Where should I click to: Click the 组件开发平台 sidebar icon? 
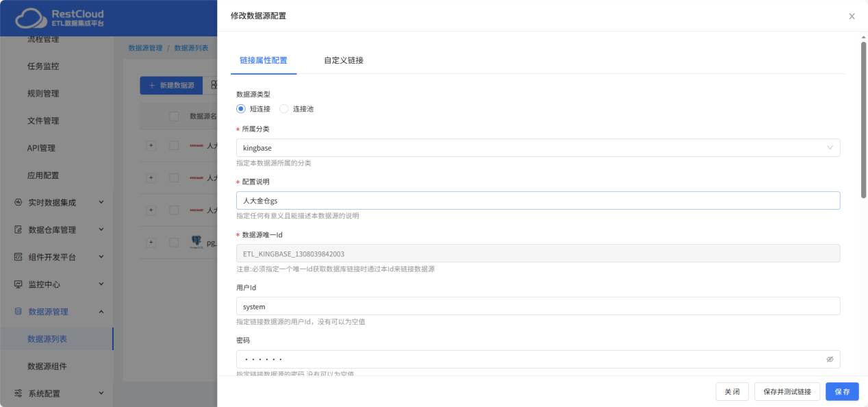tap(18, 257)
